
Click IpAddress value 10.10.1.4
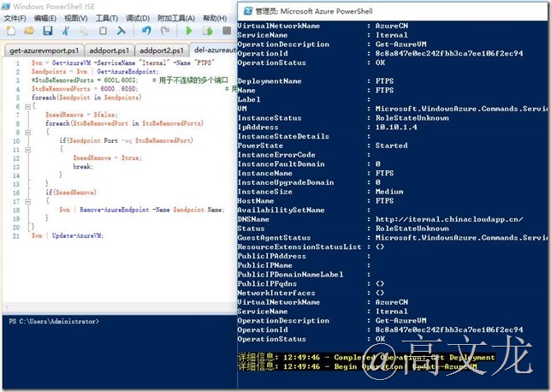[x=396, y=128]
